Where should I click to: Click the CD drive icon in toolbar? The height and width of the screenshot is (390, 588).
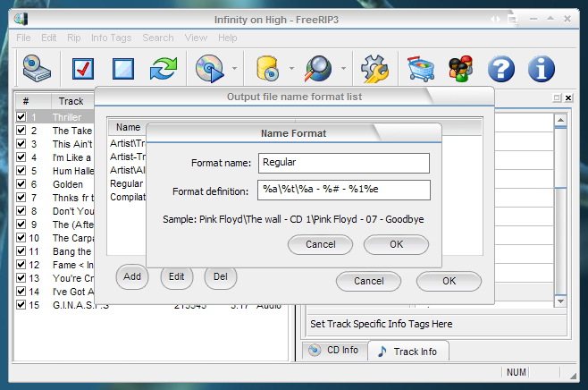click(38, 68)
